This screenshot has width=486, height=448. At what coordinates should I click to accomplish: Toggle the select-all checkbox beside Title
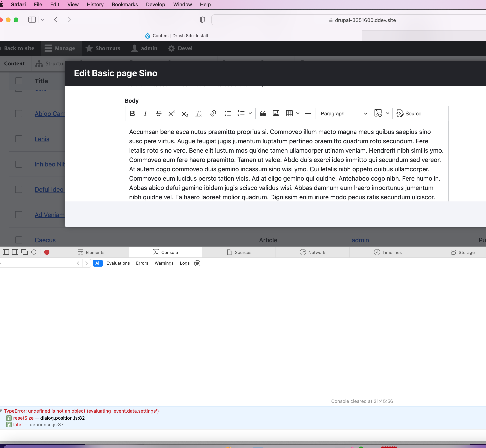[19, 81]
